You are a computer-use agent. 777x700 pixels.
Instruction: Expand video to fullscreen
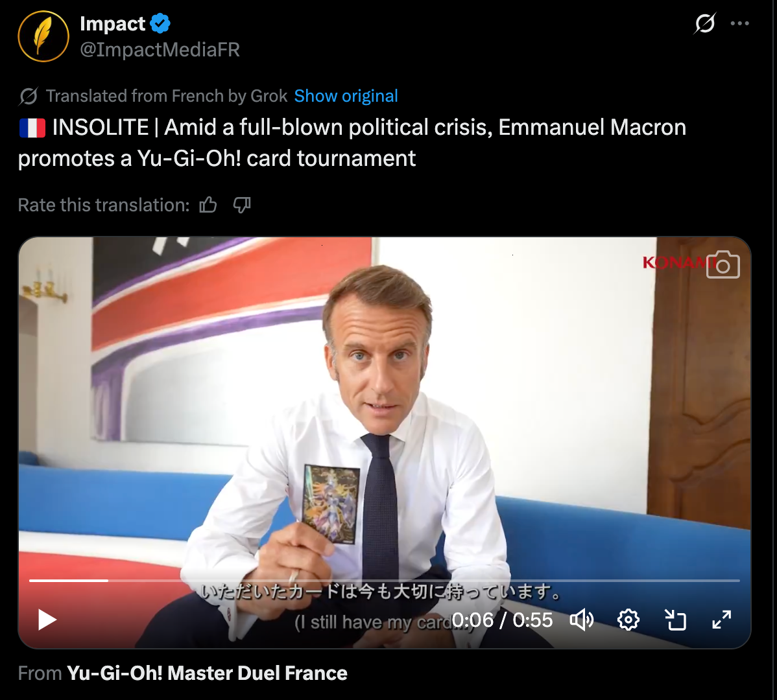pyautogui.click(x=722, y=620)
